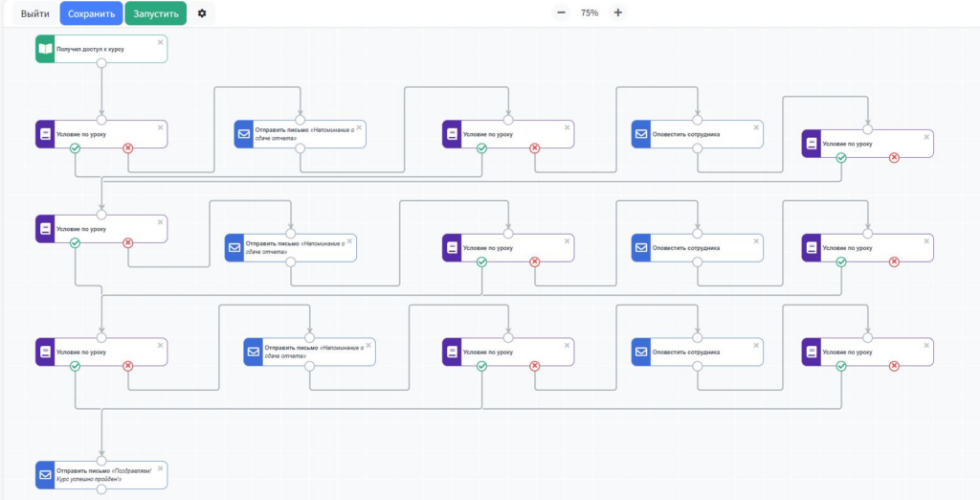Remove the «Поздравляем!» letter node via X
The image size is (980, 500).
(160, 466)
